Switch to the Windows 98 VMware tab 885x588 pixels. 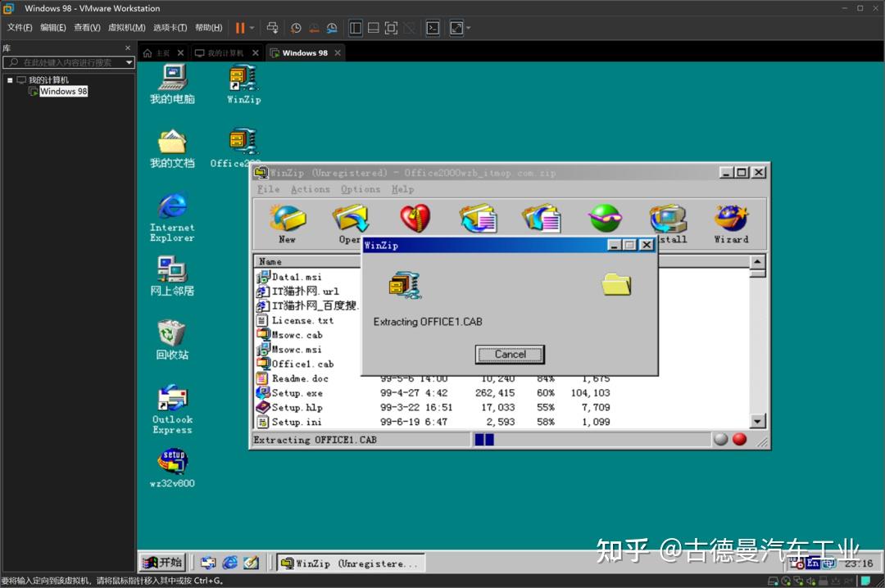(305, 52)
